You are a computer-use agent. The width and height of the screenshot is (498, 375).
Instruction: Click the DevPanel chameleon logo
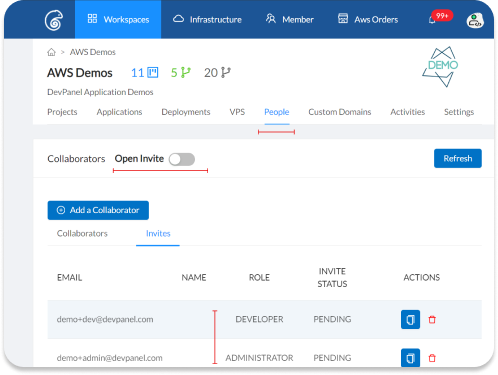point(54,20)
